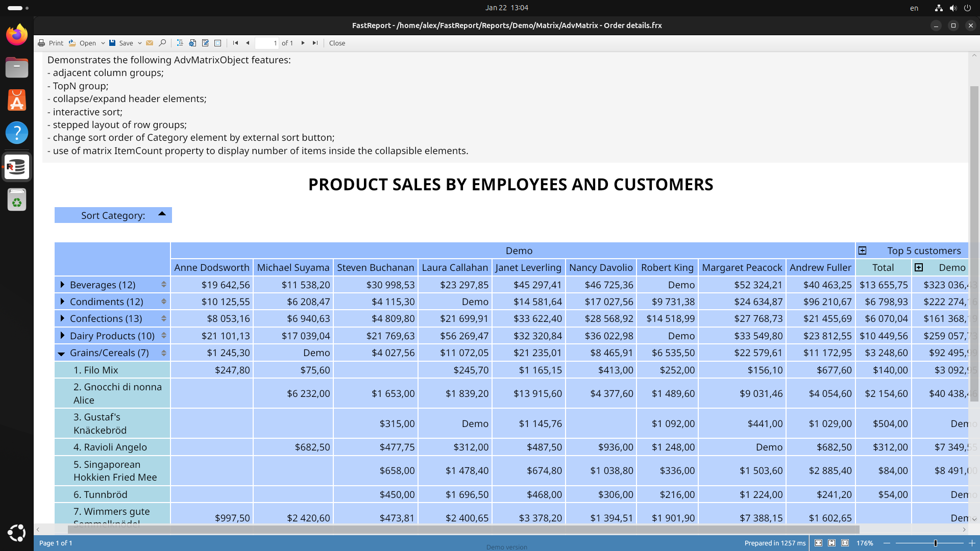
Task: Collapse the Grains/Cereals (7) category
Action: pos(61,353)
